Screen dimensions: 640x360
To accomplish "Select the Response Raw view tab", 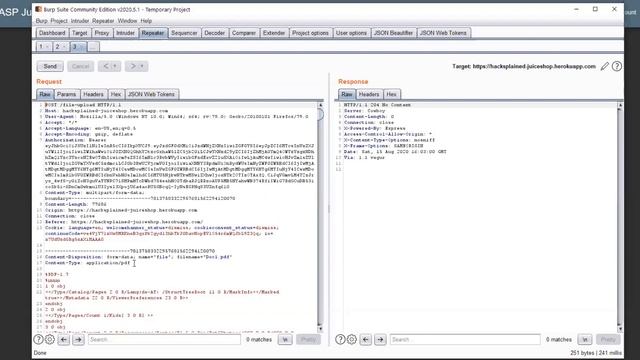I will coord(347,94).
